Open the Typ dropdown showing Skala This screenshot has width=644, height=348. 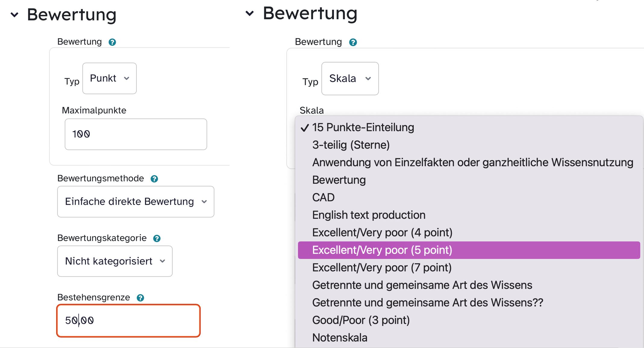coord(350,79)
